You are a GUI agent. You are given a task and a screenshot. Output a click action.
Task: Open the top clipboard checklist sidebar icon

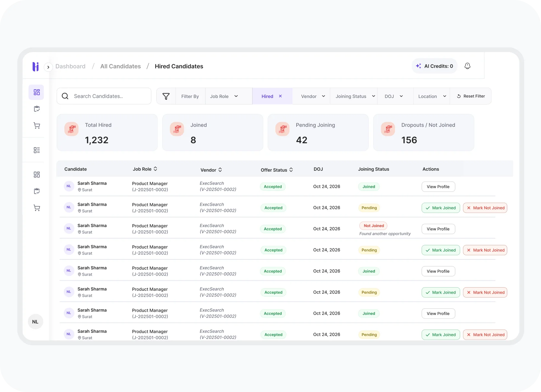pyautogui.click(x=37, y=109)
